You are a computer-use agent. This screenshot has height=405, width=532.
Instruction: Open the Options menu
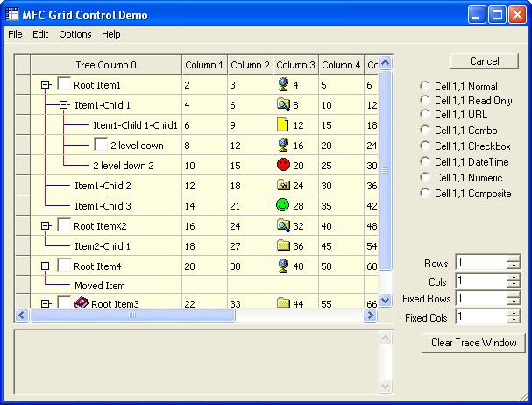click(75, 34)
